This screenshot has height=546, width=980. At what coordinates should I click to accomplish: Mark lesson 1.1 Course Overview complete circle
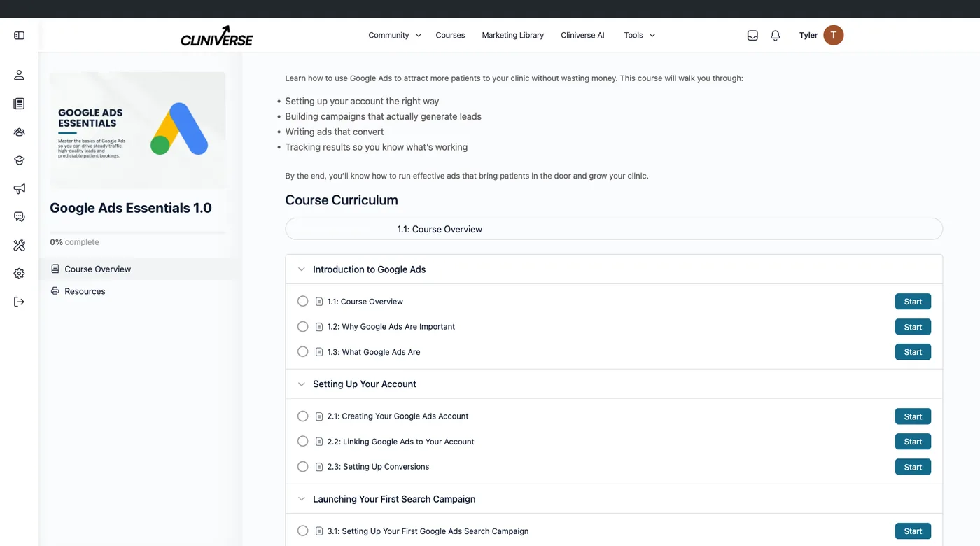(302, 301)
